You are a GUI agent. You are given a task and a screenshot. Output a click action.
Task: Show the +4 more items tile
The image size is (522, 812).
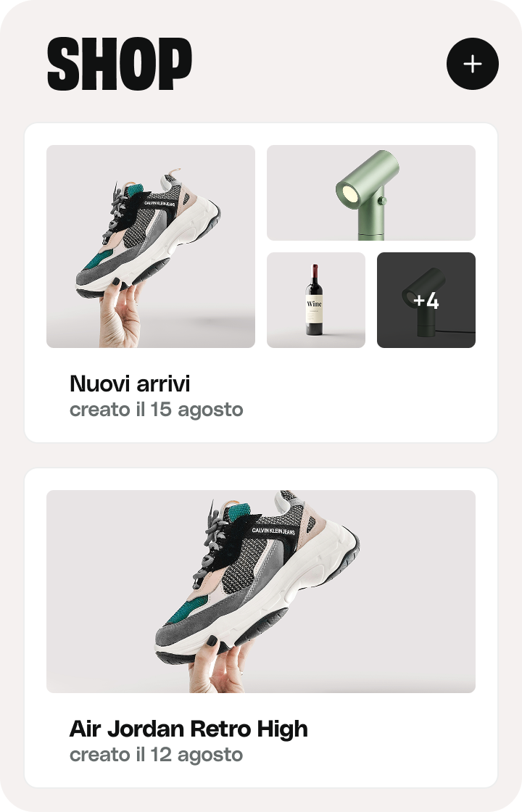(x=426, y=300)
